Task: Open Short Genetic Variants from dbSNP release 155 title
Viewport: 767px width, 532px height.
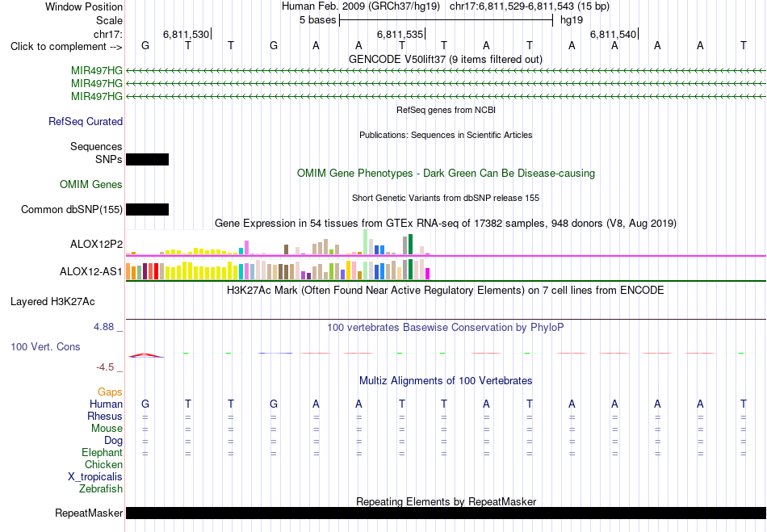Action: click(446, 198)
